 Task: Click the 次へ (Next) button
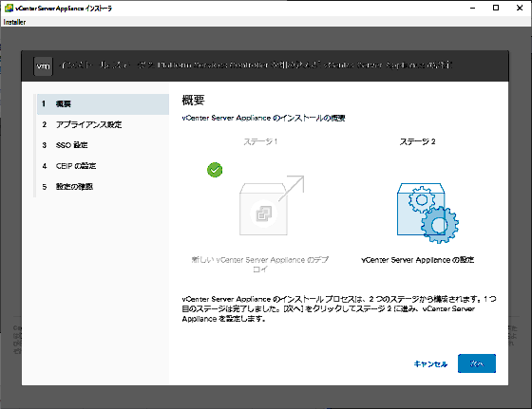[477, 363]
